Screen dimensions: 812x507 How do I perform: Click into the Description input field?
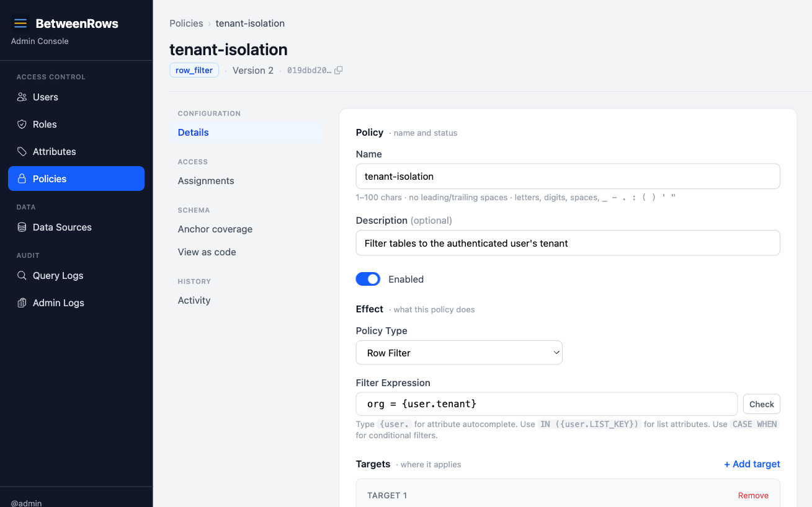(568, 244)
